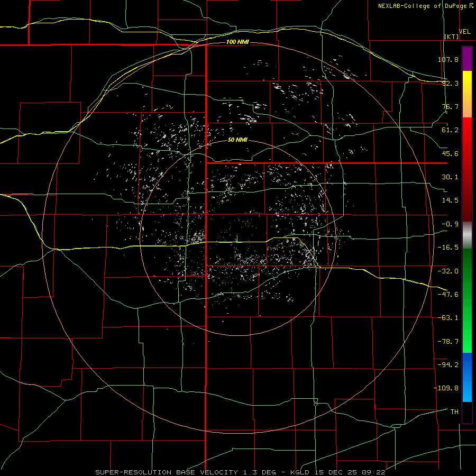The height and width of the screenshot is (476, 476).
Task: Click the NEXLAB-College of DuPage label
Action: pyautogui.click(x=422, y=6)
